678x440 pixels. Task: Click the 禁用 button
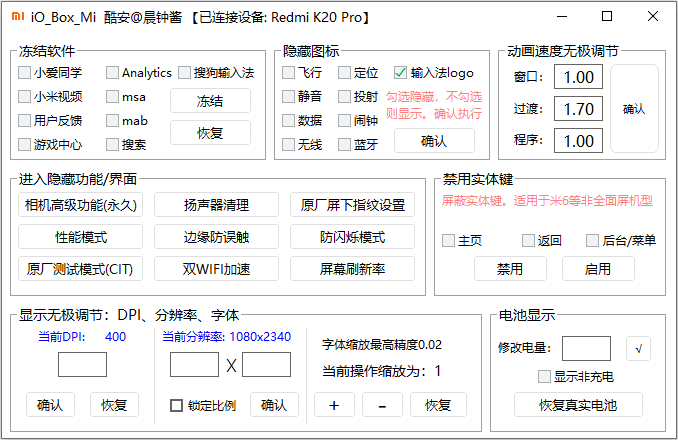pos(510,269)
